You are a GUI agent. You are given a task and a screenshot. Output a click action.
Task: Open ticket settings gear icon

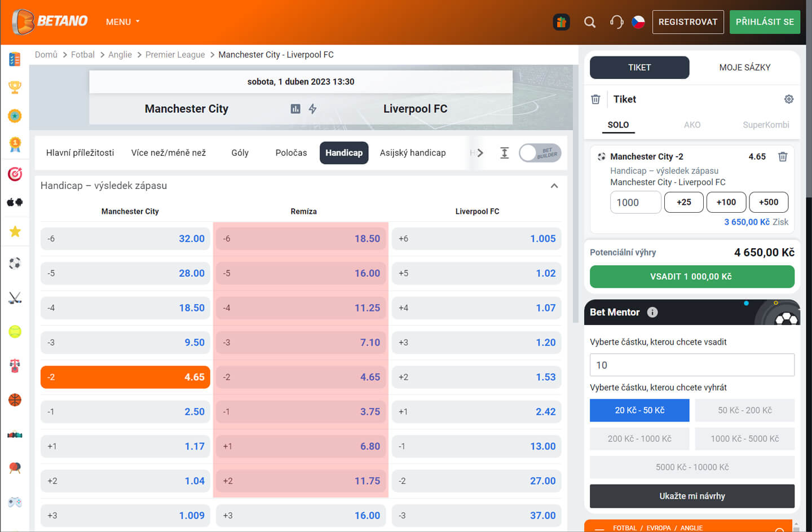pos(789,99)
